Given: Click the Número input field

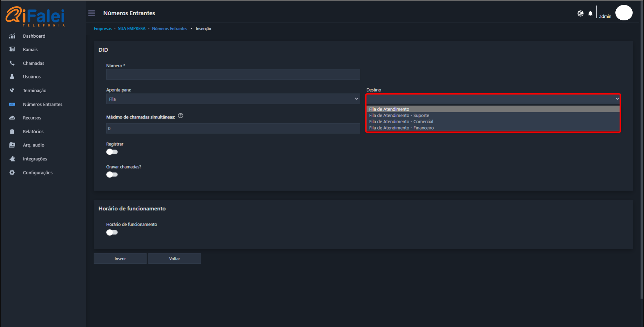Looking at the screenshot, I should (233, 75).
